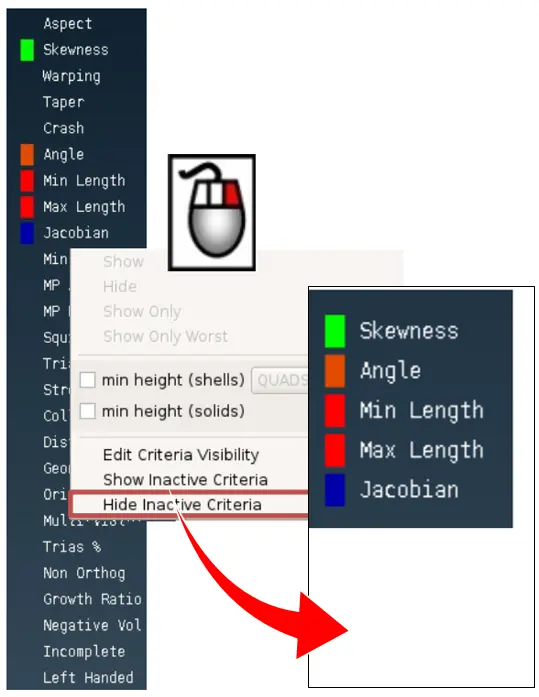Click the green Skewness color swatch in the left list
539x697 pixels.
[x=27, y=50]
